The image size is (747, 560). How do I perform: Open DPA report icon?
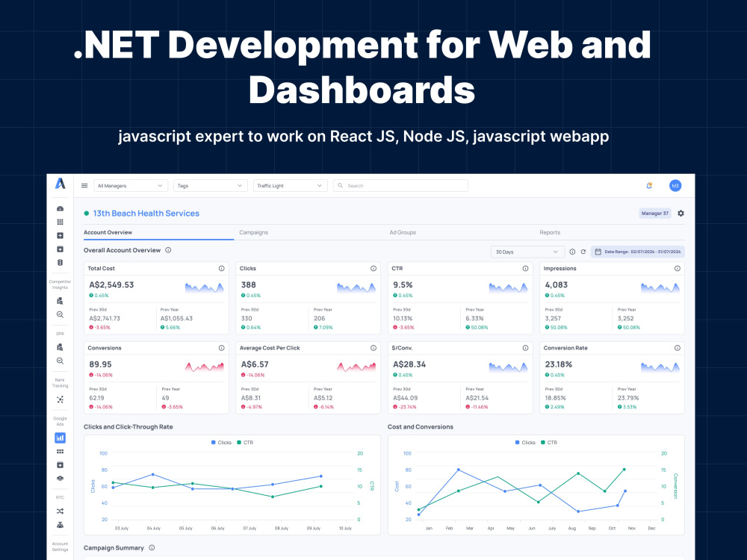coord(60,347)
